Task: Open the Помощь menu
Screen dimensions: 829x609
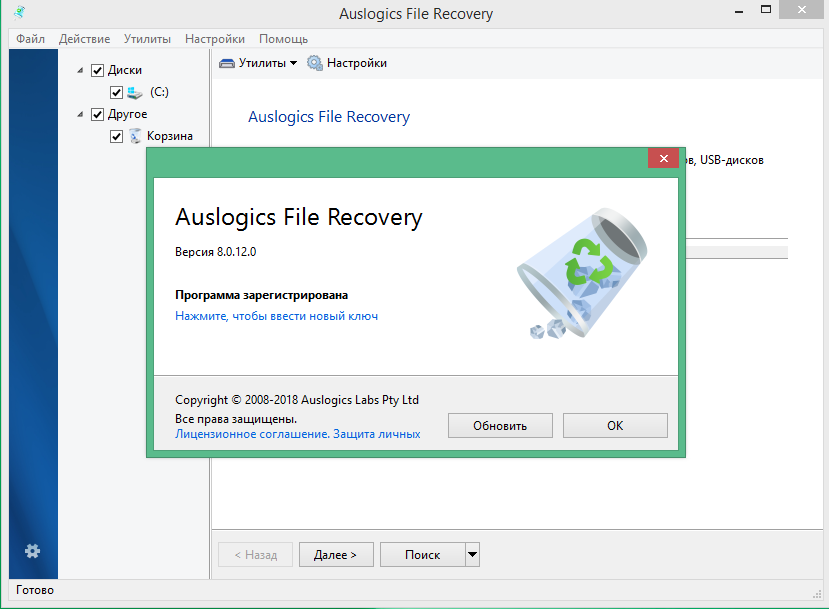Action: click(x=283, y=38)
